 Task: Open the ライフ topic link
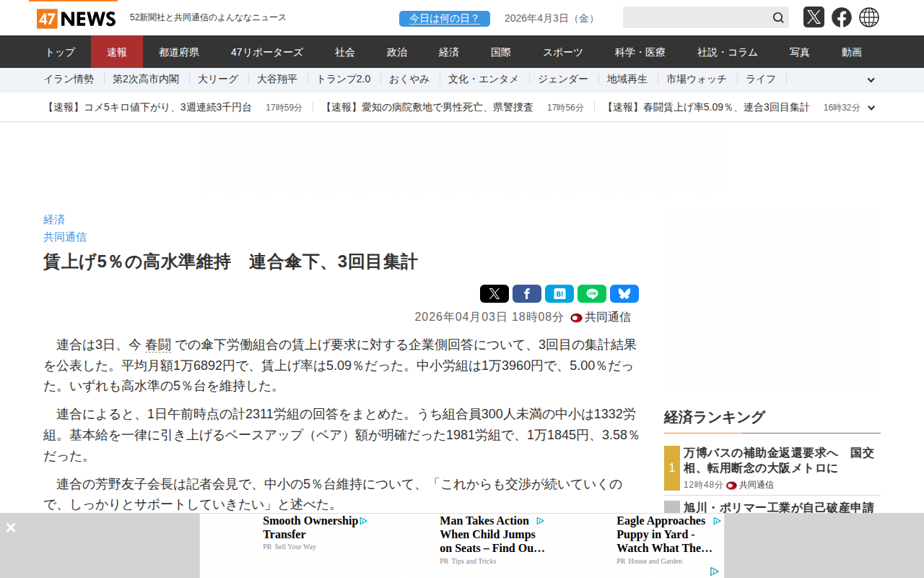point(761,79)
